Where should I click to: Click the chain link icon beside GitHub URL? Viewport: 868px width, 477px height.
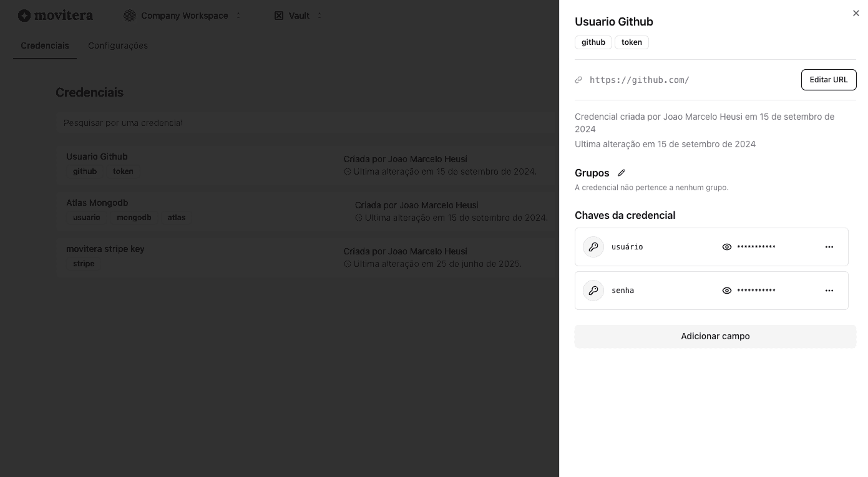pos(578,80)
